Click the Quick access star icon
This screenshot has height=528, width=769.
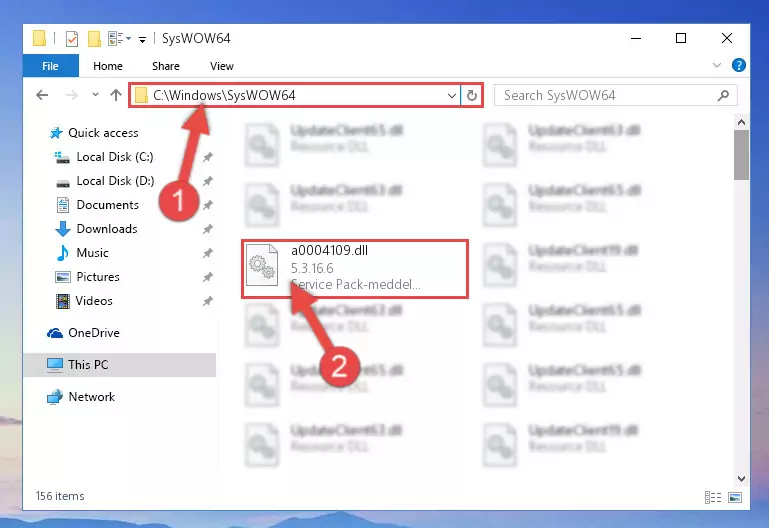point(56,133)
